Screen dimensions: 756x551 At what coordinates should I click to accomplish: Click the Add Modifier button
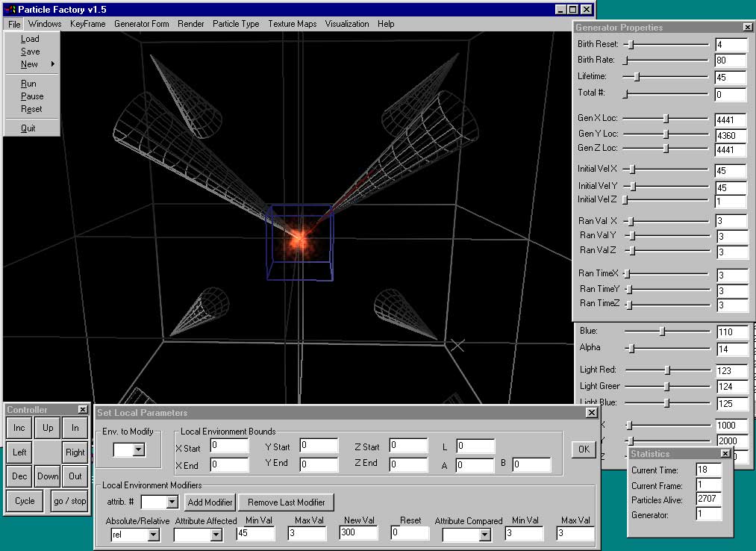tap(210, 502)
